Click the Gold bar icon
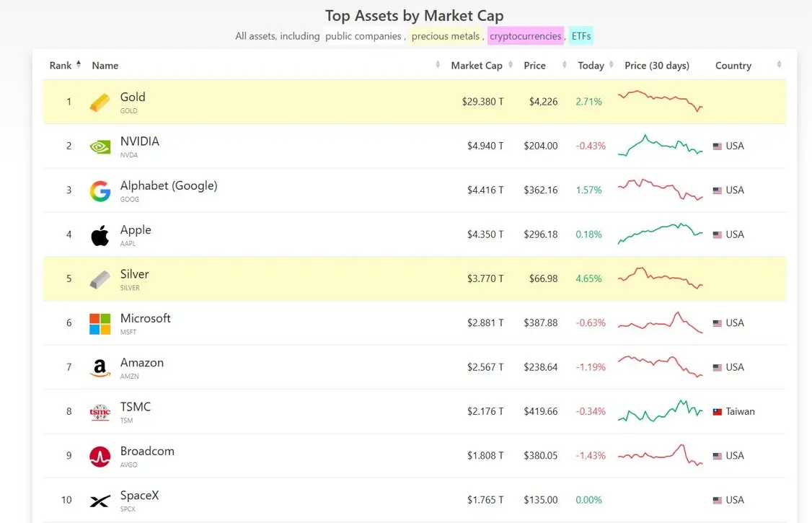Image resolution: width=812 pixels, height=523 pixels. (100, 102)
